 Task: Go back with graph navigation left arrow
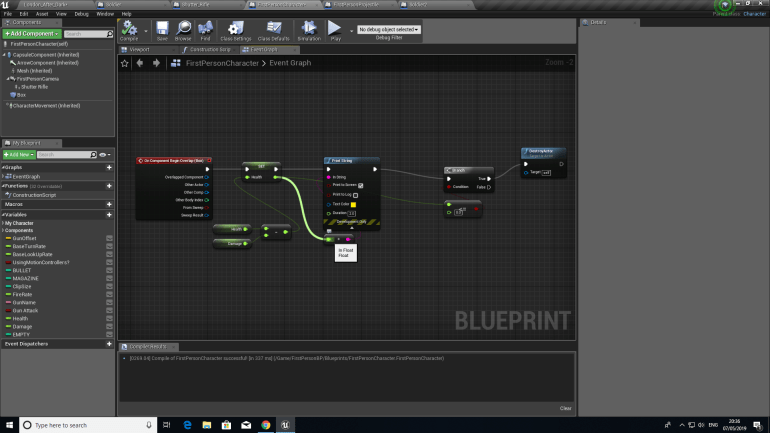(x=140, y=63)
